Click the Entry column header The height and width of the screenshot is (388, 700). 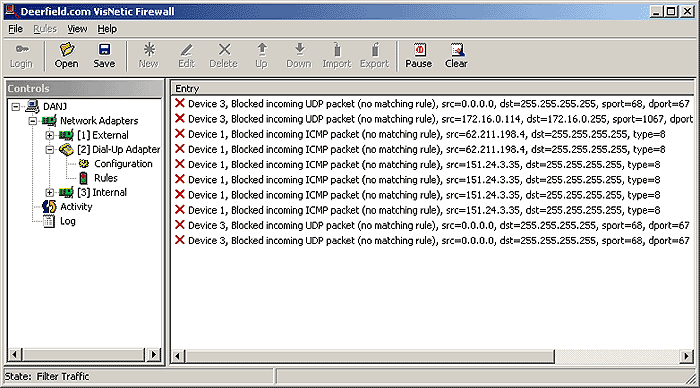coord(432,88)
